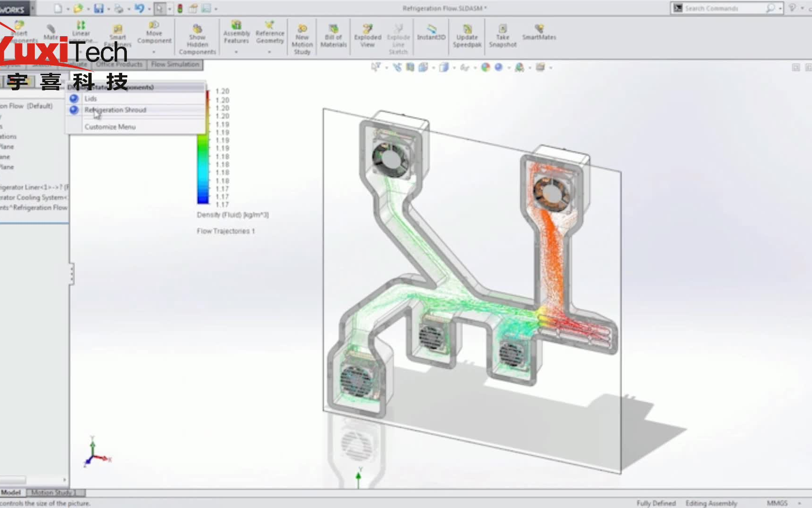Start a New Motion Study
The height and width of the screenshot is (508, 812).
point(302,33)
